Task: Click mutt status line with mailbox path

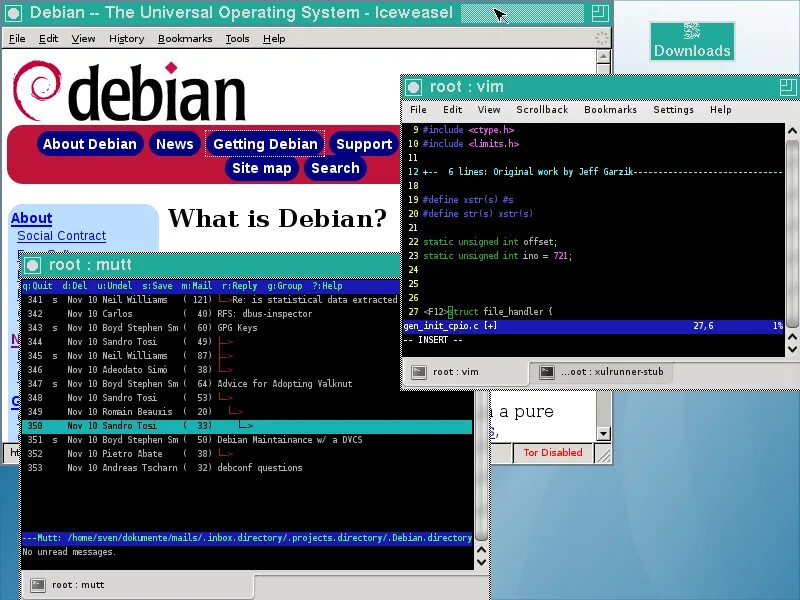Action: coord(247,538)
